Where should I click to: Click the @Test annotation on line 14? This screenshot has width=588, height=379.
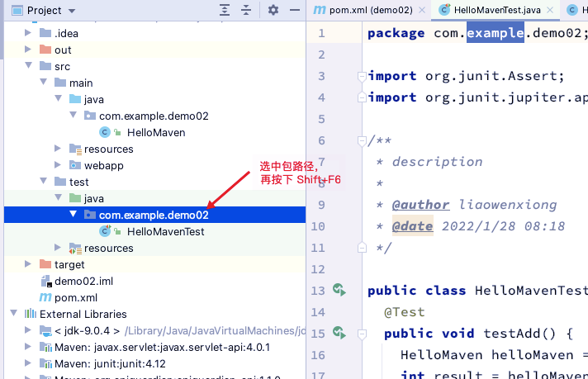405,312
